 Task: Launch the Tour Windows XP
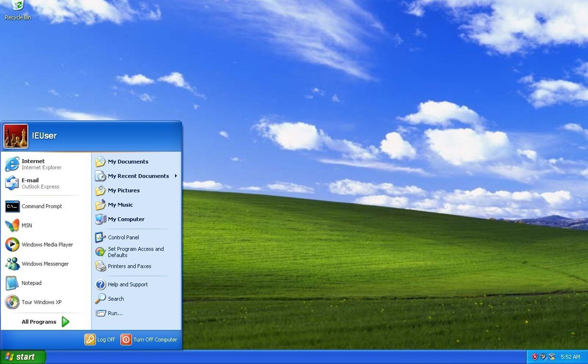pyautogui.click(x=42, y=302)
